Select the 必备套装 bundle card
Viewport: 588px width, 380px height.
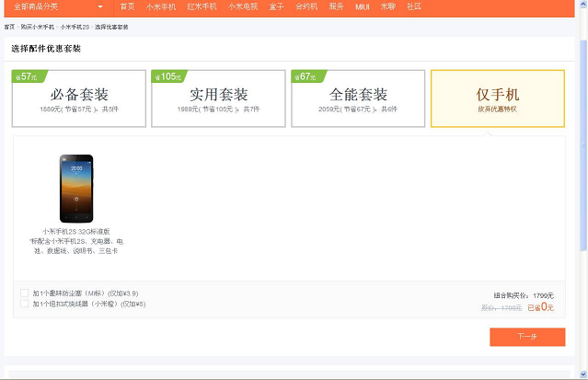coord(79,98)
